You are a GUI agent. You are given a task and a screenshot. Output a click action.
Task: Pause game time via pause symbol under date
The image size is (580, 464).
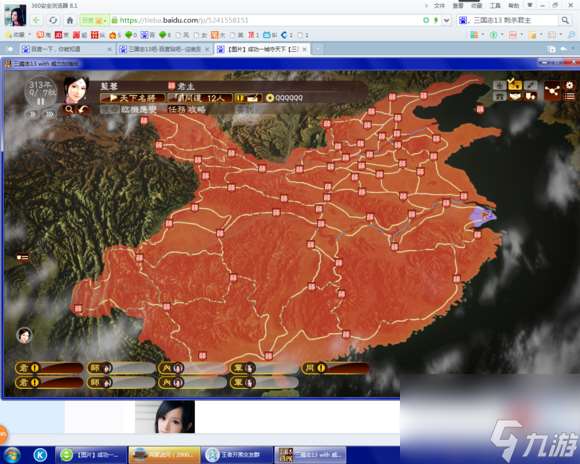pyautogui.click(x=41, y=101)
